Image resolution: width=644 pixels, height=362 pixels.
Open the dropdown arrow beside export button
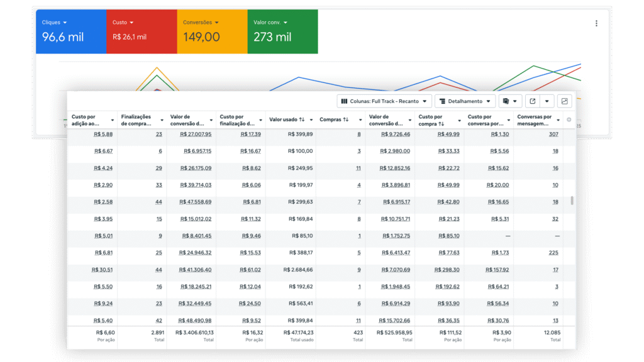tap(547, 101)
